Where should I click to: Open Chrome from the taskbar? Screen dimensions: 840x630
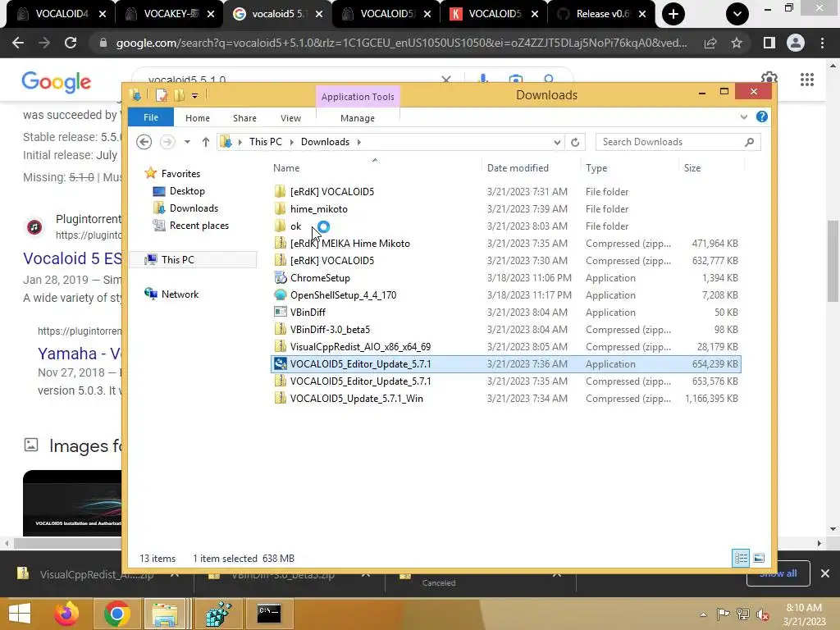(116, 614)
